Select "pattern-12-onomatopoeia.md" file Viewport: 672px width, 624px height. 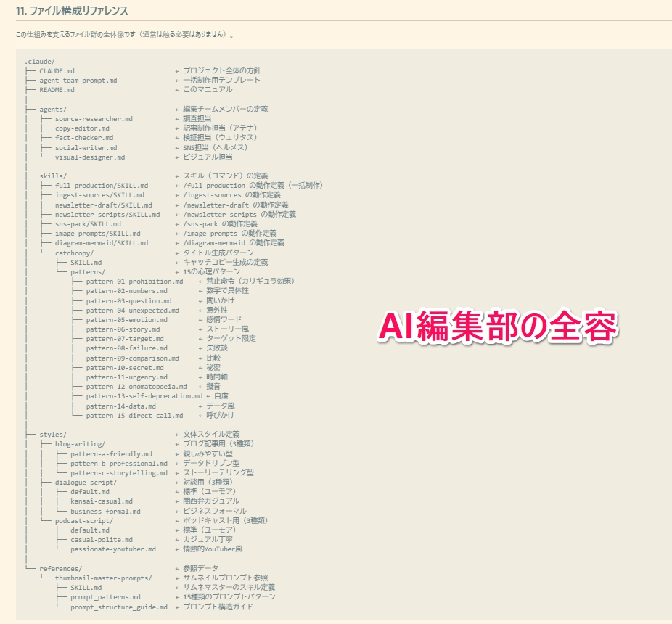click(136, 387)
